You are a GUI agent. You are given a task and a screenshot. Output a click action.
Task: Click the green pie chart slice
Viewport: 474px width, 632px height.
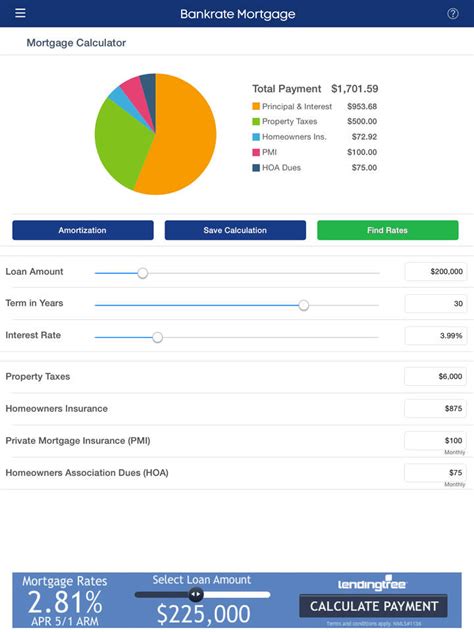click(121, 145)
